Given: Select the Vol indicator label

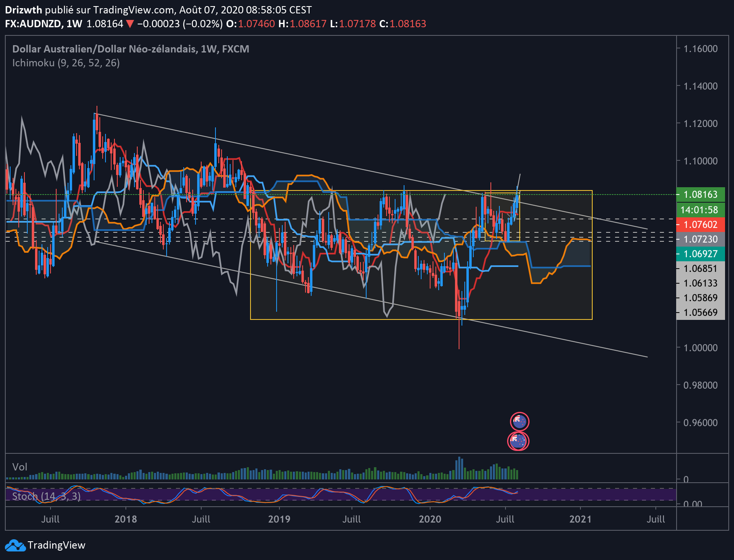Looking at the screenshot, I should click(20, 467).
